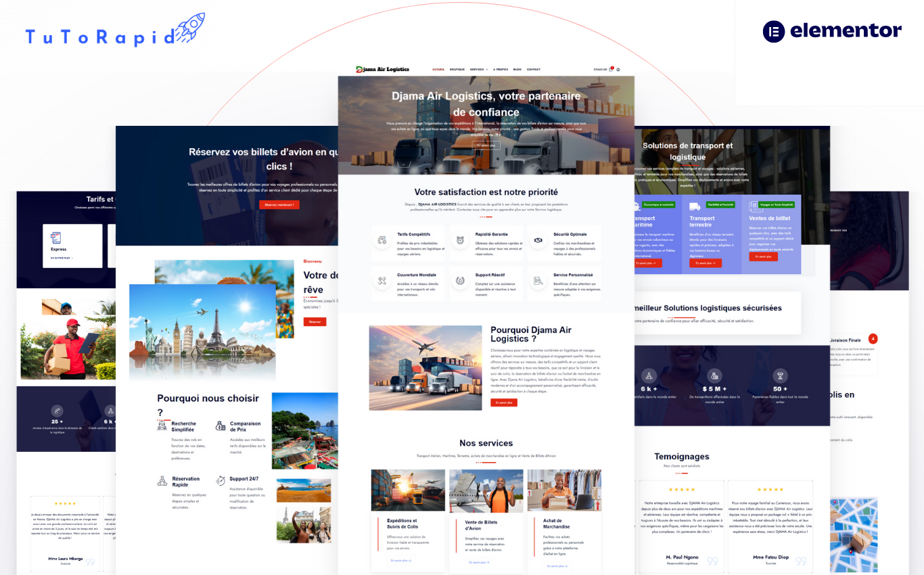
Task: Open the BLOG menu item
Action: (x=517, y=69)
